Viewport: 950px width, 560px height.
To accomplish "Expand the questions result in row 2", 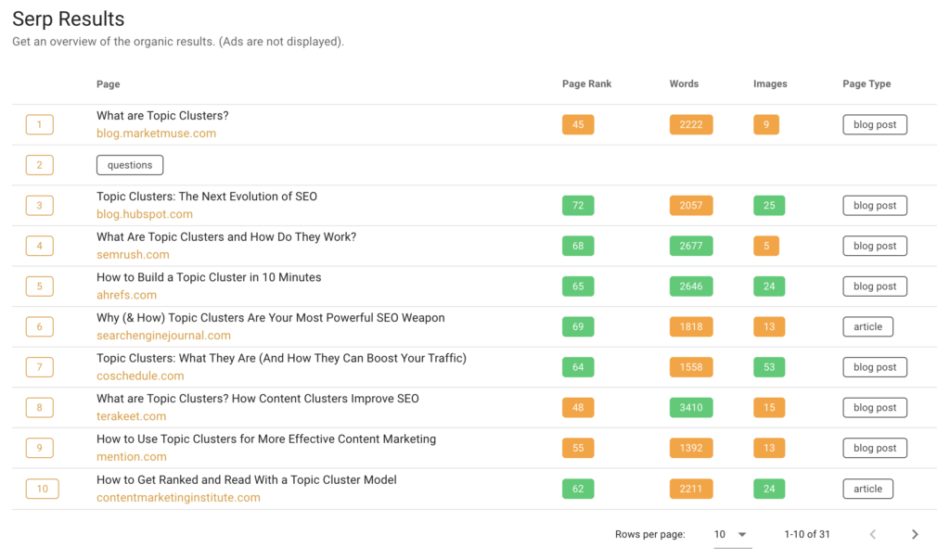I will coord(130,164).
